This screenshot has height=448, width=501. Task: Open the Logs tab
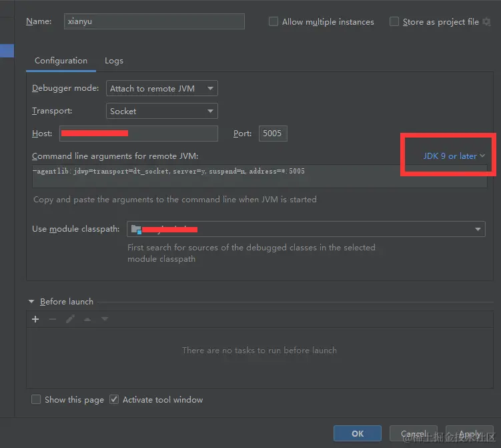(x=114, y=61)
